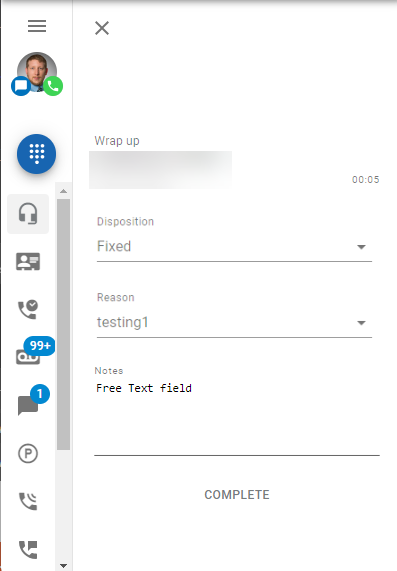
Task: Close the wrap up panel
Action: (102, 28)
